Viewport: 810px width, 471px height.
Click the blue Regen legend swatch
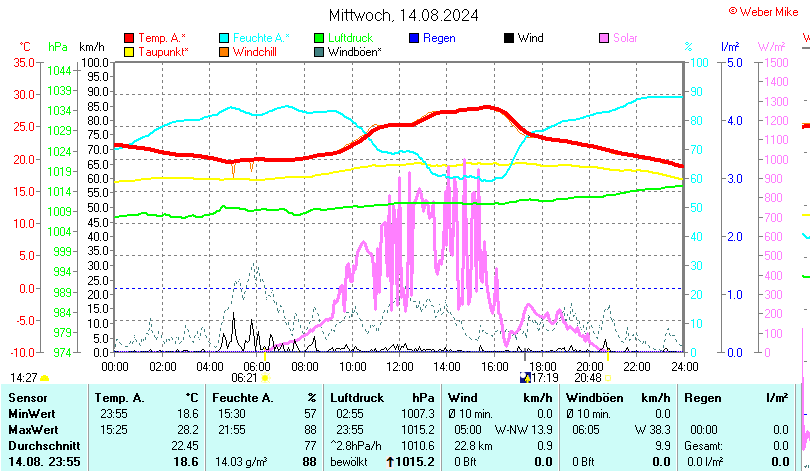click(x=414, y=38)
